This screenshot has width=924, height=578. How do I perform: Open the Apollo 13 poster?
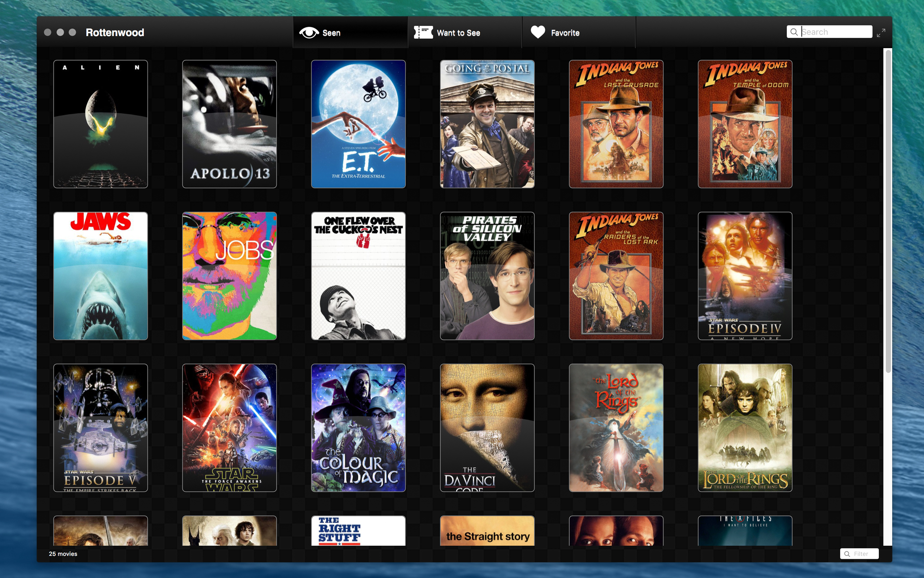[230, 124]
